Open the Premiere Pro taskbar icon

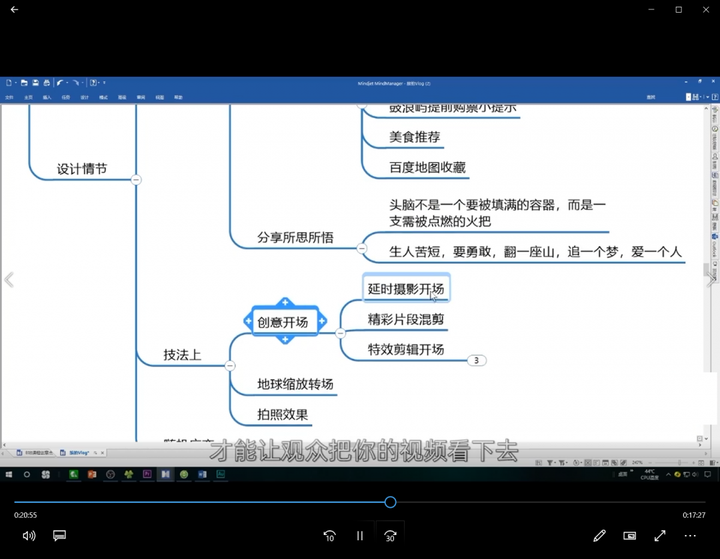click(x=147, y=474)
